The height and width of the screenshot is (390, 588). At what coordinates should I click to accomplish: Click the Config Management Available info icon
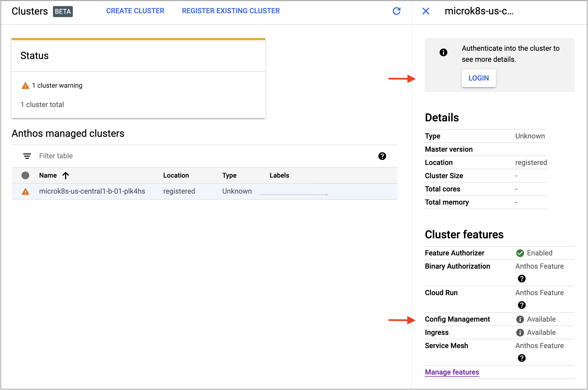click(x=520, y=319)
